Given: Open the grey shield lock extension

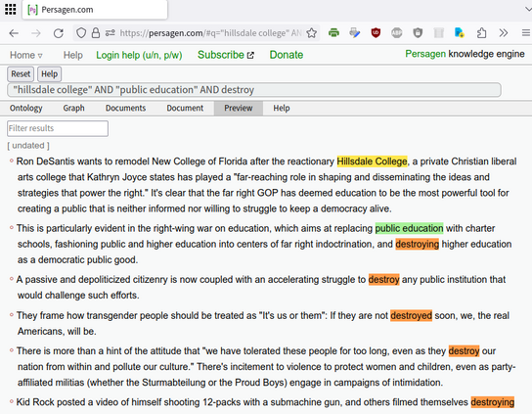Looking at the screenshot, I should [418, 32].
